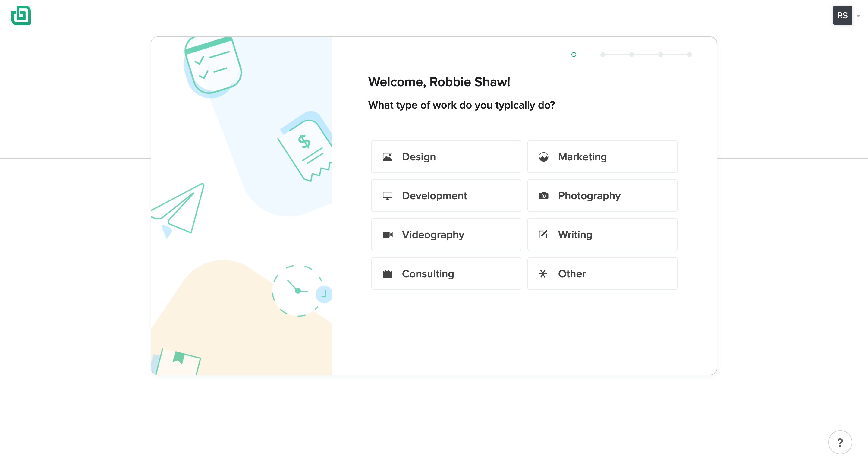
Task: Click the round chart icon beside Marketing
Action: (543, 157)
